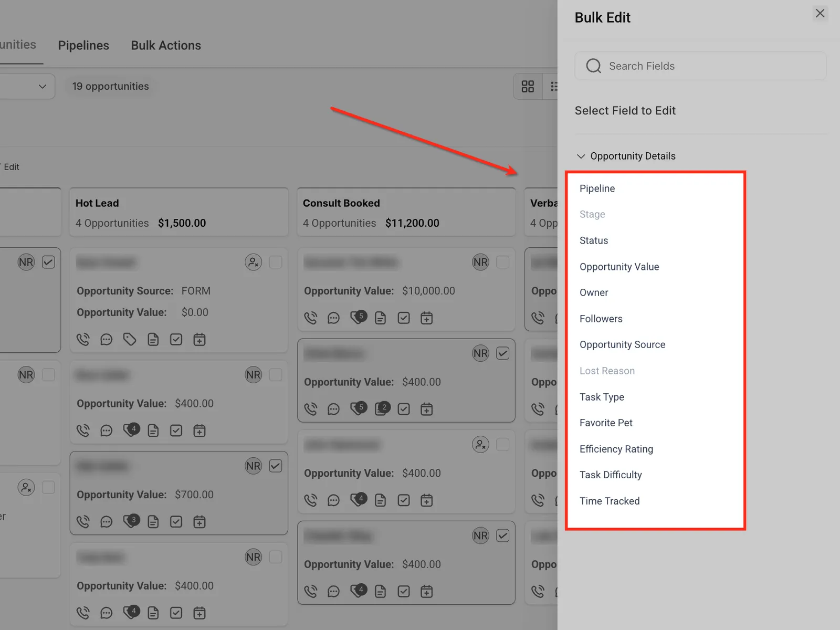Click the unassigned owner icon on the FORM card
This screenshot has height=630, width=840.
click(254, 262)
